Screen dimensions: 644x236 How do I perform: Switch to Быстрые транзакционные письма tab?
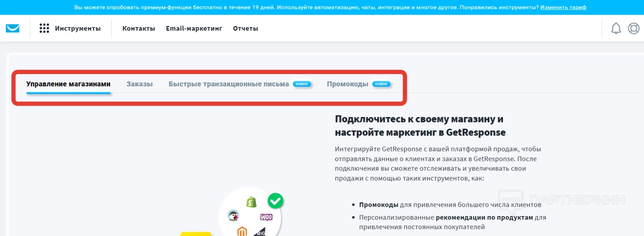[x=229, y=84]
